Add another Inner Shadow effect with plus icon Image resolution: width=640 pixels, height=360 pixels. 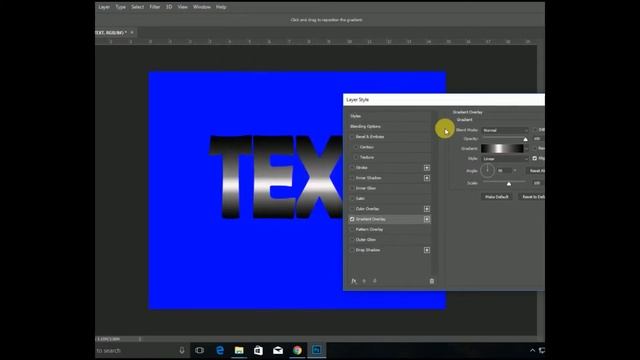coord(427,178)
